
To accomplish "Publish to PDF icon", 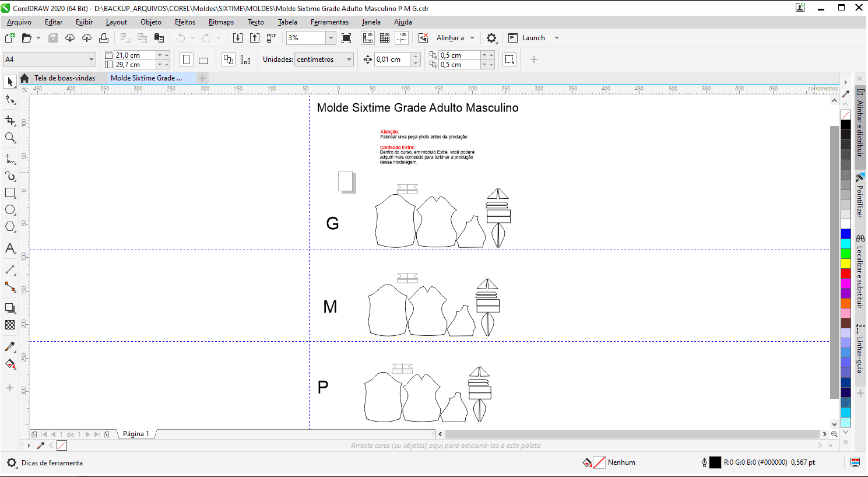I will click(272, 38).
